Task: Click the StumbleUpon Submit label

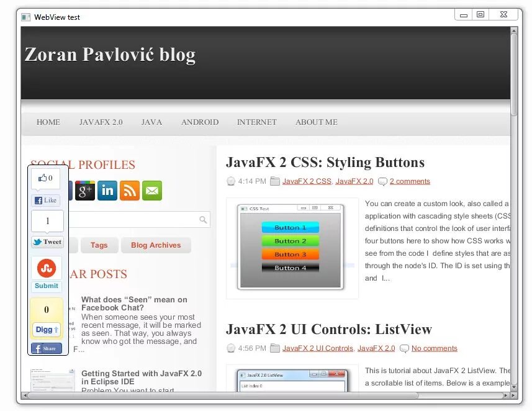Action: pos(47,286)
